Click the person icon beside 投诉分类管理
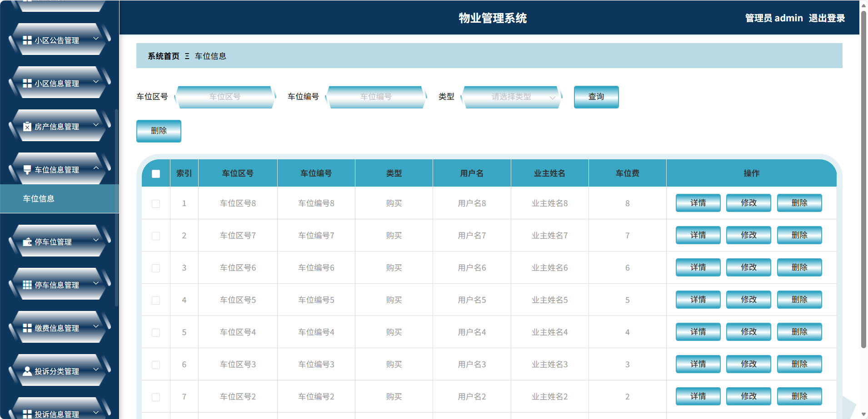 [27, 371]
